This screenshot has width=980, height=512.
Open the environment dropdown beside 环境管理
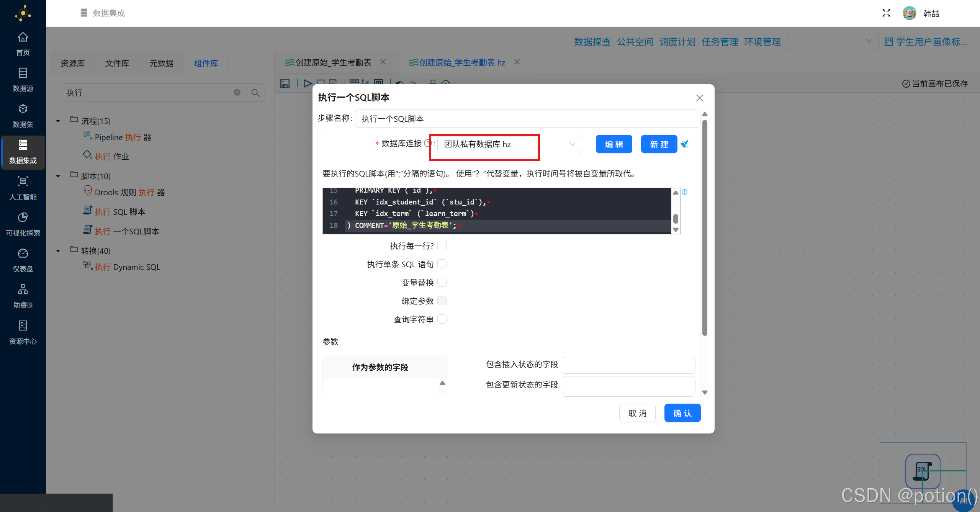(832, 41)
